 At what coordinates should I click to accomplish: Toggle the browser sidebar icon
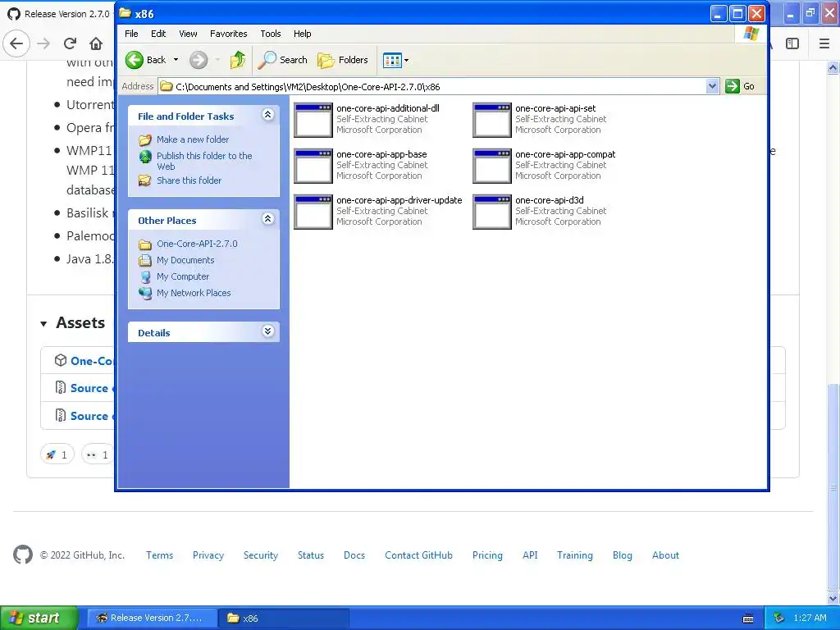pyautogui.click(x=792, y=43)
